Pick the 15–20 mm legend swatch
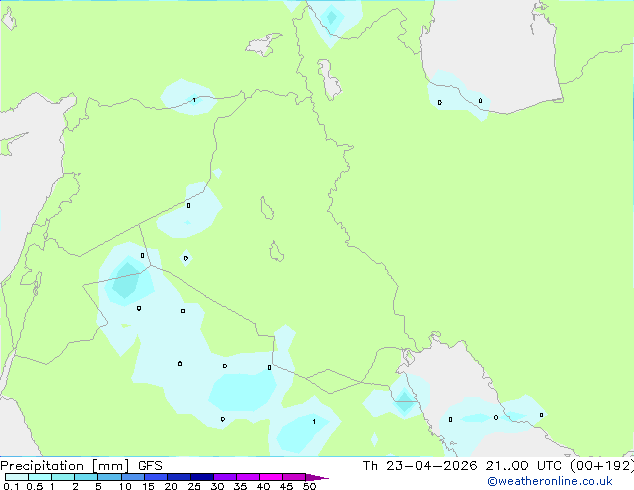The image size is (634, 490). (x=156, y=477)
